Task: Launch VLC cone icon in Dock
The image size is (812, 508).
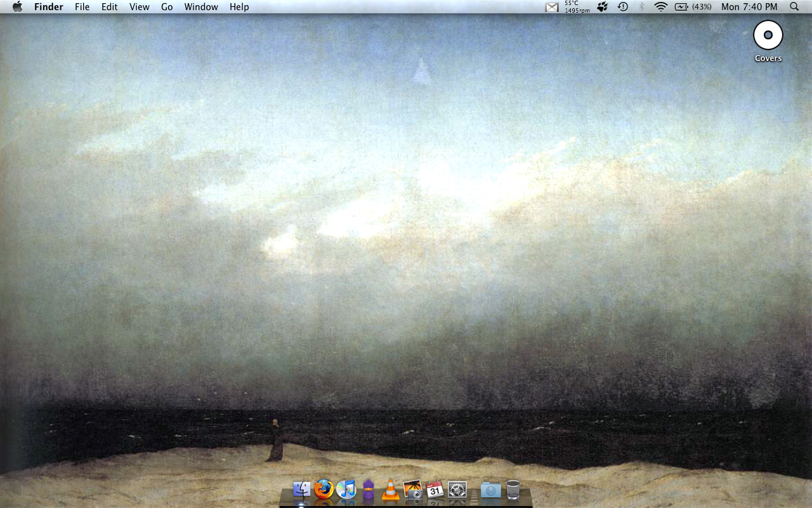Action: click(x=391, y=490)
